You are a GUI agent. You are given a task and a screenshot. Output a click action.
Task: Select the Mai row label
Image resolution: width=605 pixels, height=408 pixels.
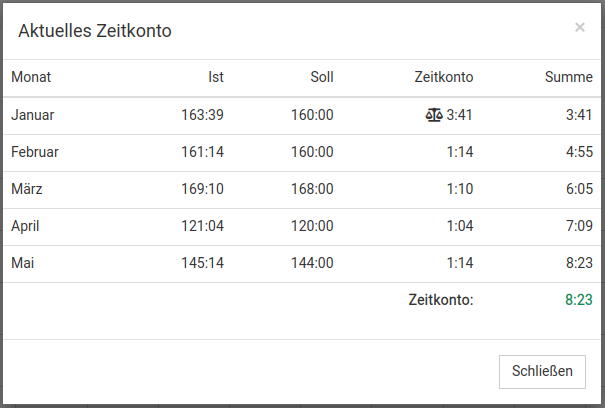tap(21, 263)
